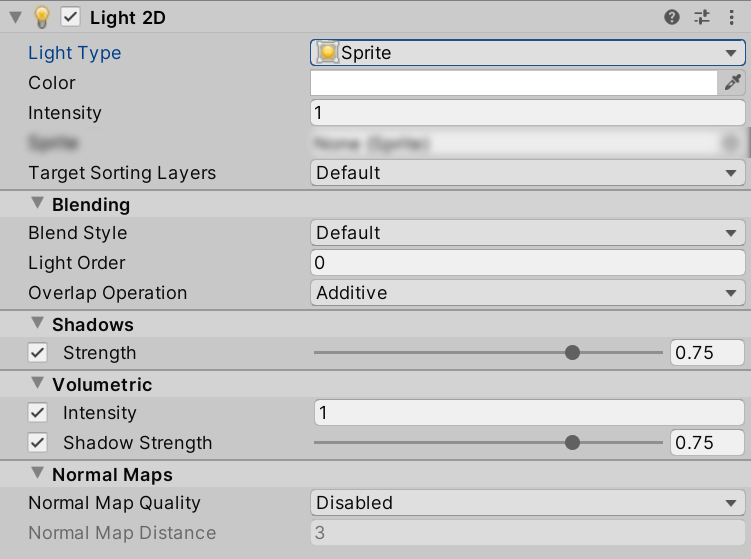Open the Overlap Operation dropdown set to Additive
Screen dimensions: 751x559
click(x=527, y=293)
